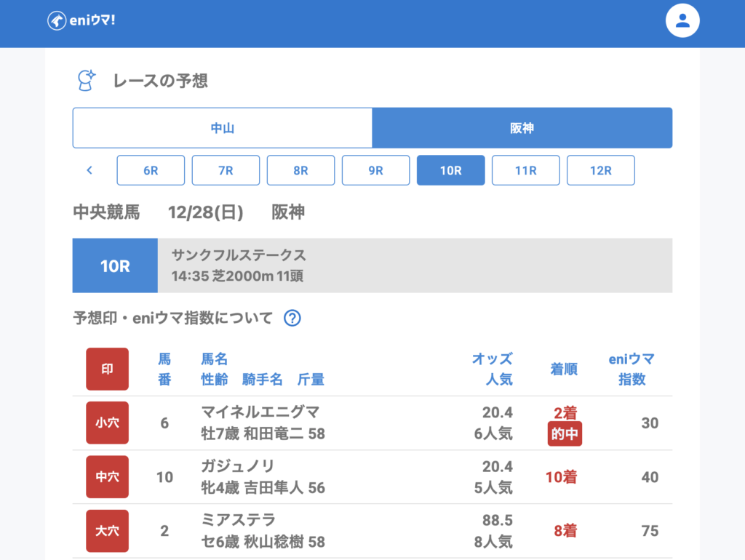This screenshot has width=745, height=560.
Task: Switch to the 中山 racecourse tab
Action: pos(223,128)
